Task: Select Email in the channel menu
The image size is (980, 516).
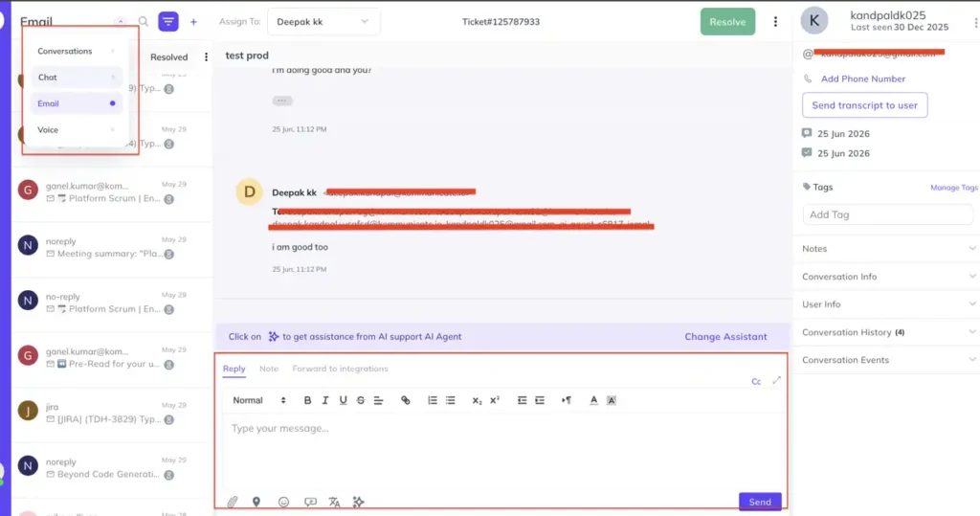Action: (76, 103)
